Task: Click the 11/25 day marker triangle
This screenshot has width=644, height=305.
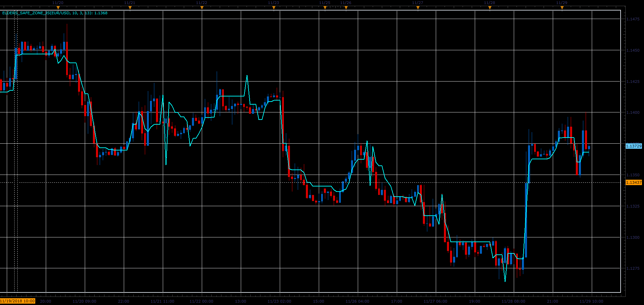Action: [x=325, y=7]
